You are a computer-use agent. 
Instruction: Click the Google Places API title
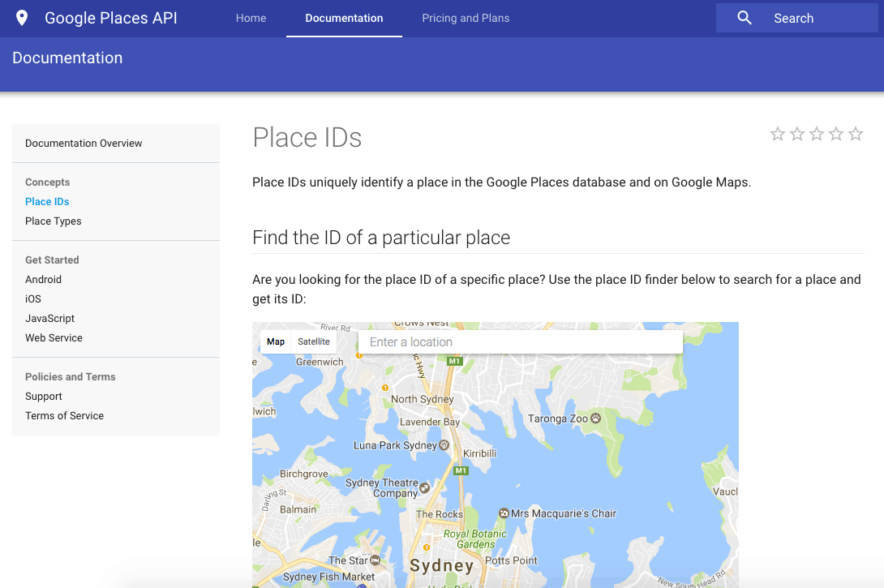111,18
